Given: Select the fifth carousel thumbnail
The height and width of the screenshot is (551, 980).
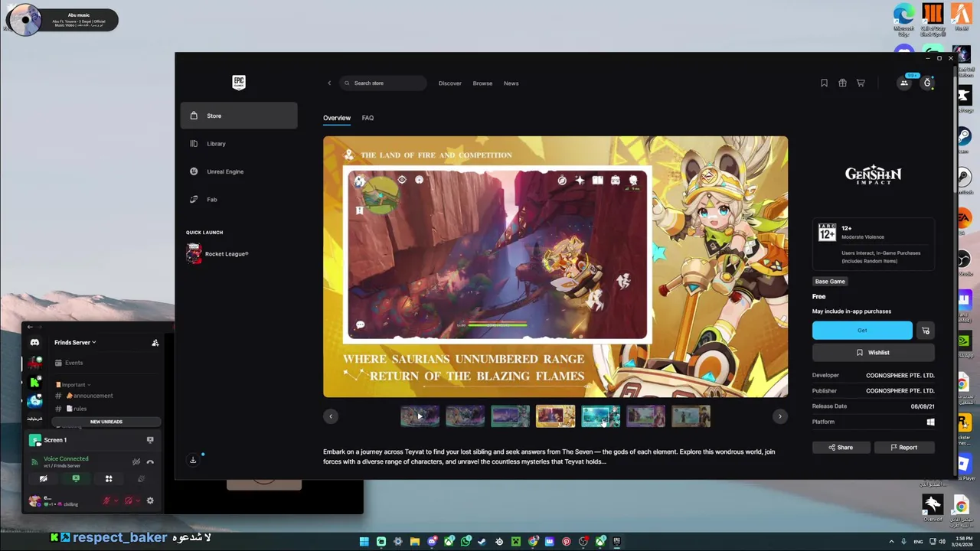Looking at the screenshot, I should [x=600, y=416].
